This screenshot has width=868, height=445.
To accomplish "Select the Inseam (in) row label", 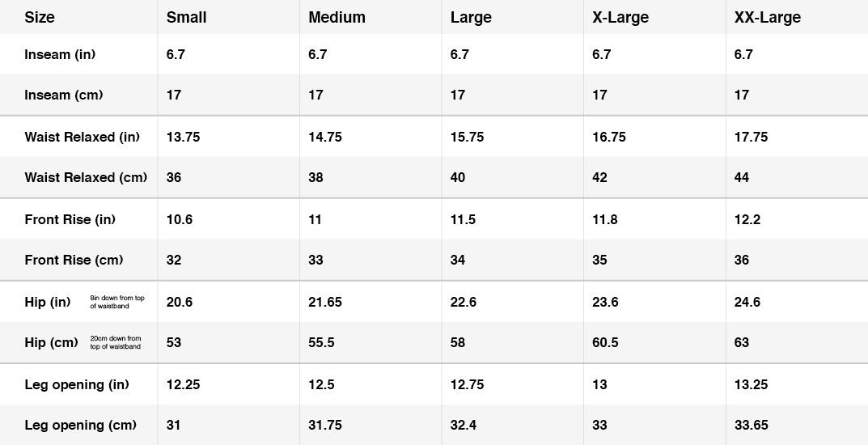I will pos(60,54).
